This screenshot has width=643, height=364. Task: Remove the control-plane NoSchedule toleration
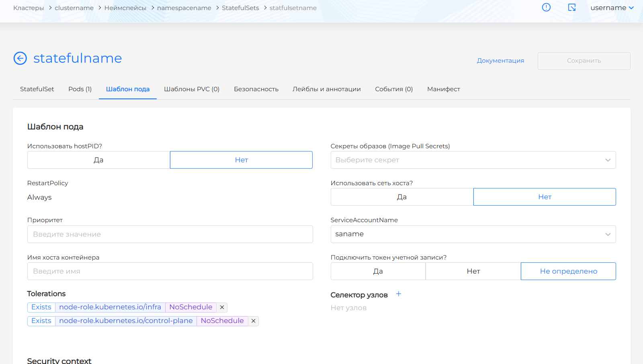253,321
